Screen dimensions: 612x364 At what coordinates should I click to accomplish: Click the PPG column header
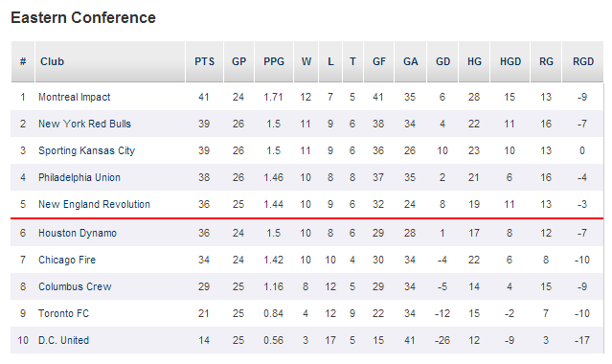pyautogui.click(x=274, y=61)
